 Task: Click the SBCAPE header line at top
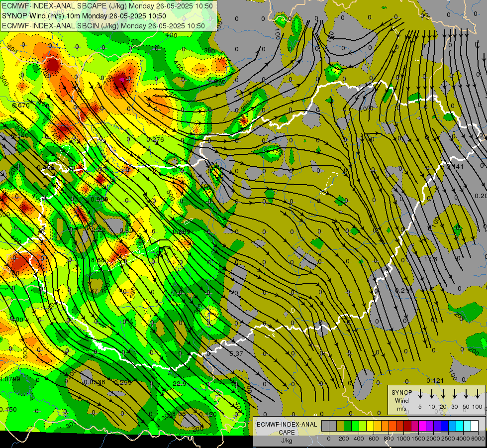(x=107, y=6)
